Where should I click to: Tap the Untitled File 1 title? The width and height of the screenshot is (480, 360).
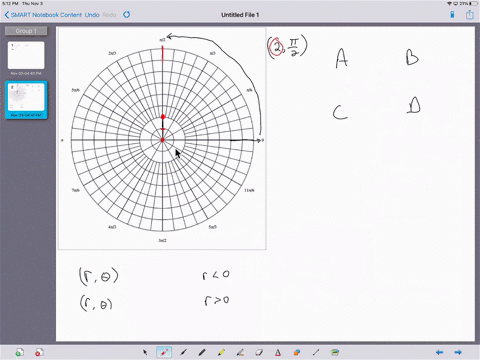[x=240, y=15]
